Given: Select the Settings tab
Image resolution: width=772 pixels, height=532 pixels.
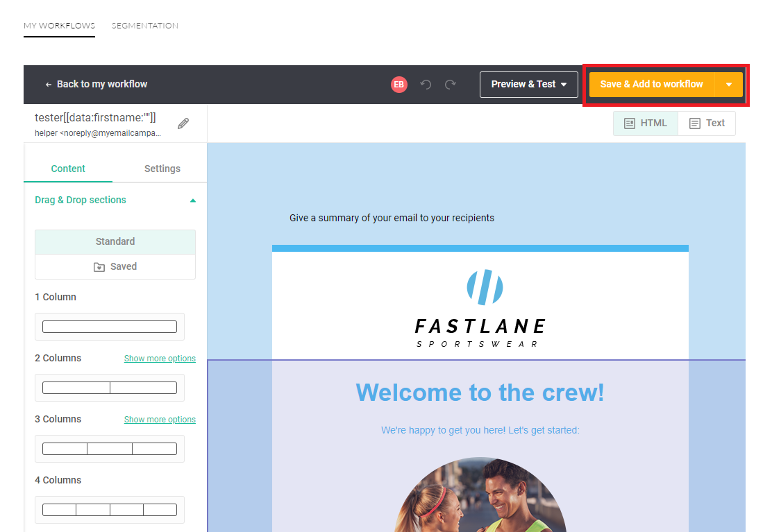Looking at the screenshot, I should 162,169.
